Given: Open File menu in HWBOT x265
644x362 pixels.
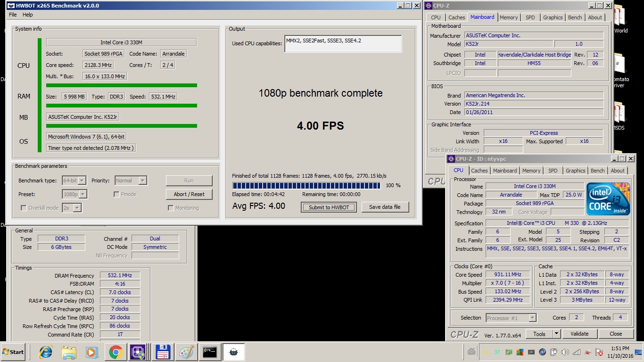Looking at the screenshot, I should [13, 15].
